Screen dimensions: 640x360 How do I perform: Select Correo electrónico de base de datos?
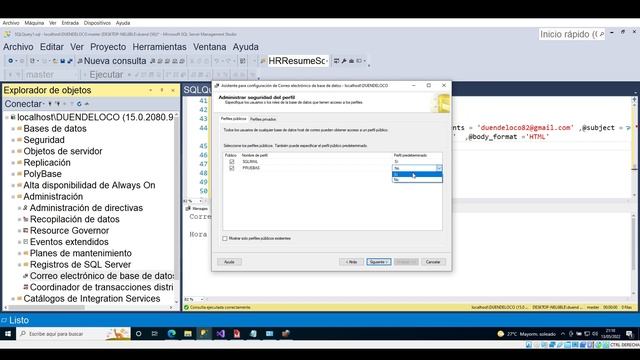102,276
